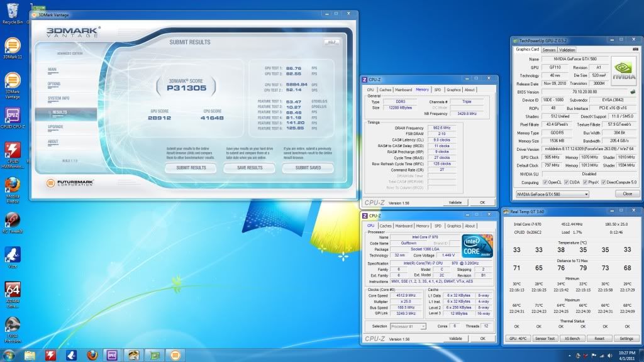
Task: Click Validate in the upper CPU-Z Memory window
Action: (455, 202)
